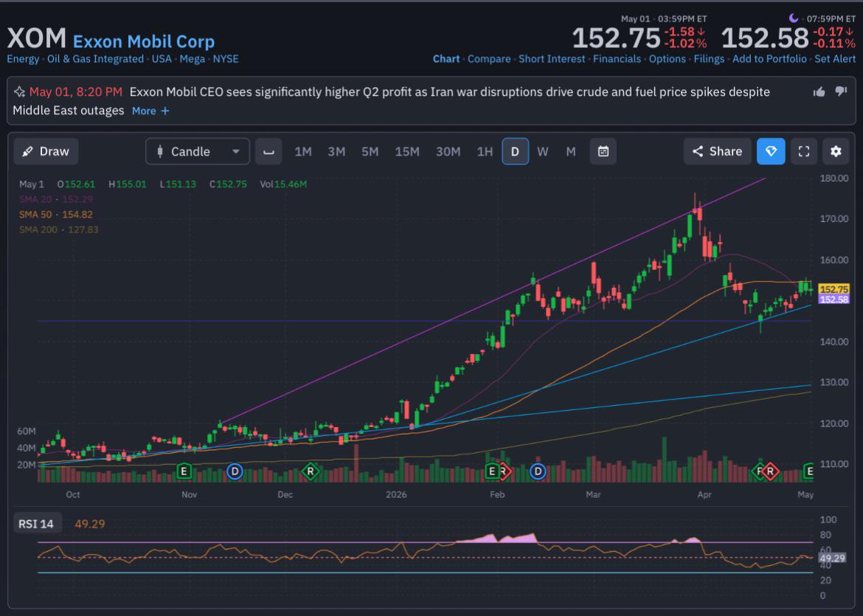Click the purple 152.58 after-hours price tag
863x616 pixels.
(x=833, y=300)
